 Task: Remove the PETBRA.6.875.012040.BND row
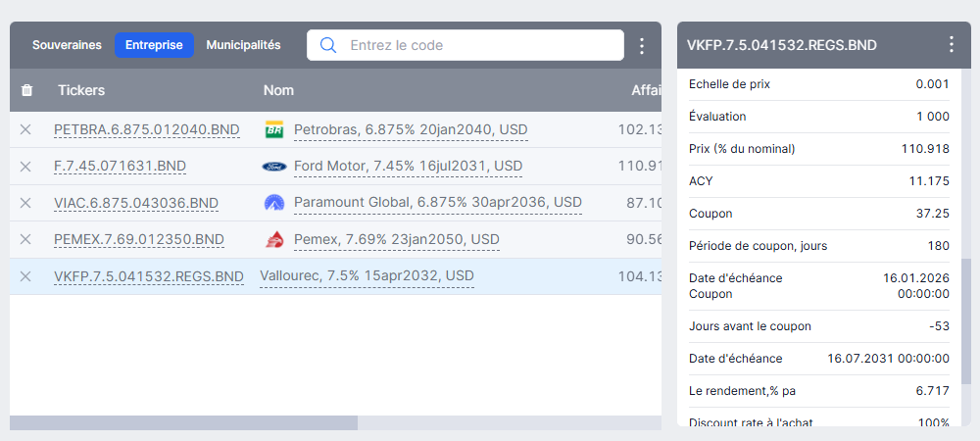coord(25,129)
